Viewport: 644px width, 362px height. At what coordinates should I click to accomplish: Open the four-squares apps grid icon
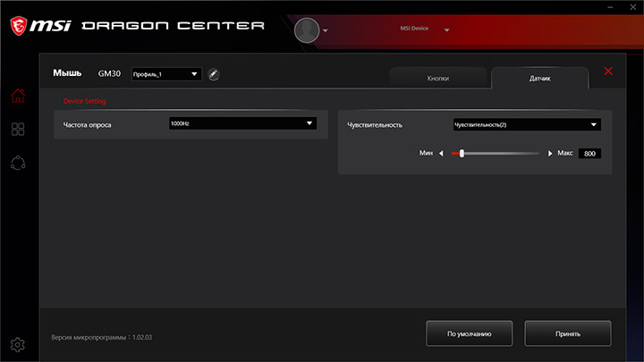coord(18,130)
